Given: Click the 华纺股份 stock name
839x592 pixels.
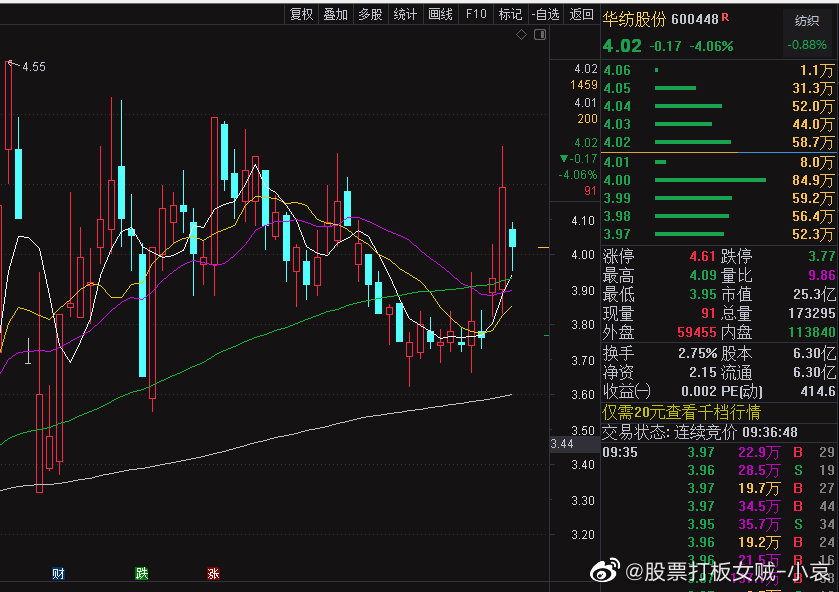Looking at the screenshot, I should click(633, 19).
